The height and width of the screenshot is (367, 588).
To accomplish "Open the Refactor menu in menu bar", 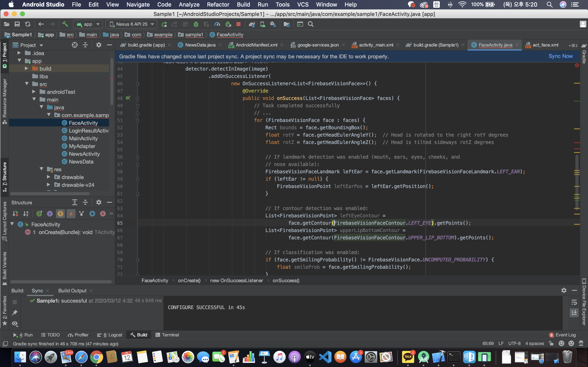I will tap(218, 4).
